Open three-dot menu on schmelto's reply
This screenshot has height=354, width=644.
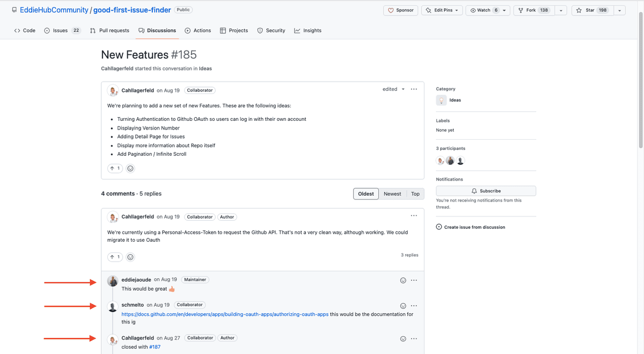click(414, 306)
